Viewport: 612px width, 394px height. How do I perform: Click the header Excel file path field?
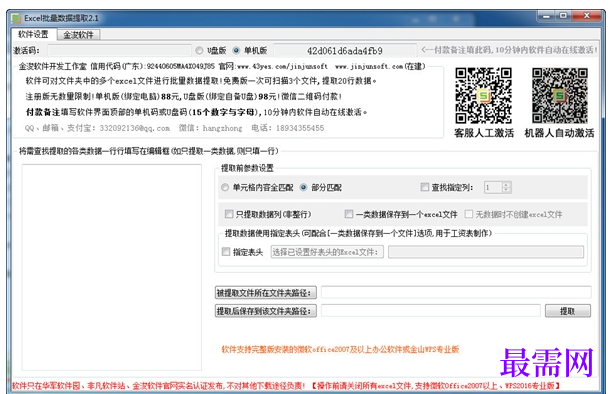pos(486,252)
